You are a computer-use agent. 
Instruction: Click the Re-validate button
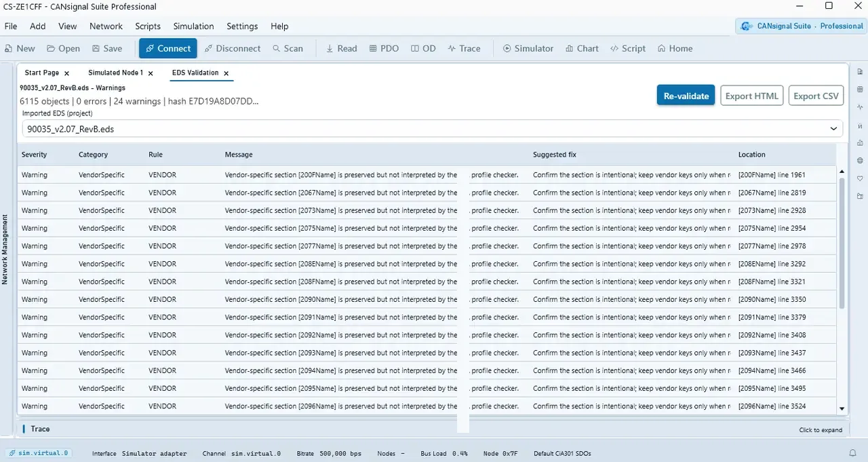click(x=686, y=96)
